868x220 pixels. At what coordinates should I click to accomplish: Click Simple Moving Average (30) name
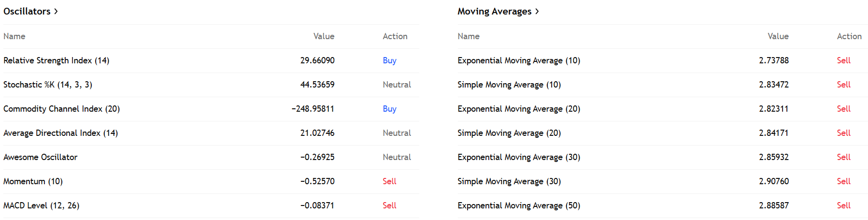tap(509, 181)
